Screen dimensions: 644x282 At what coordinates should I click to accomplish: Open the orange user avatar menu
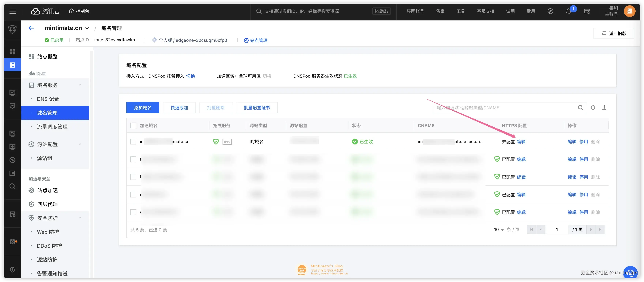point(630,11)
